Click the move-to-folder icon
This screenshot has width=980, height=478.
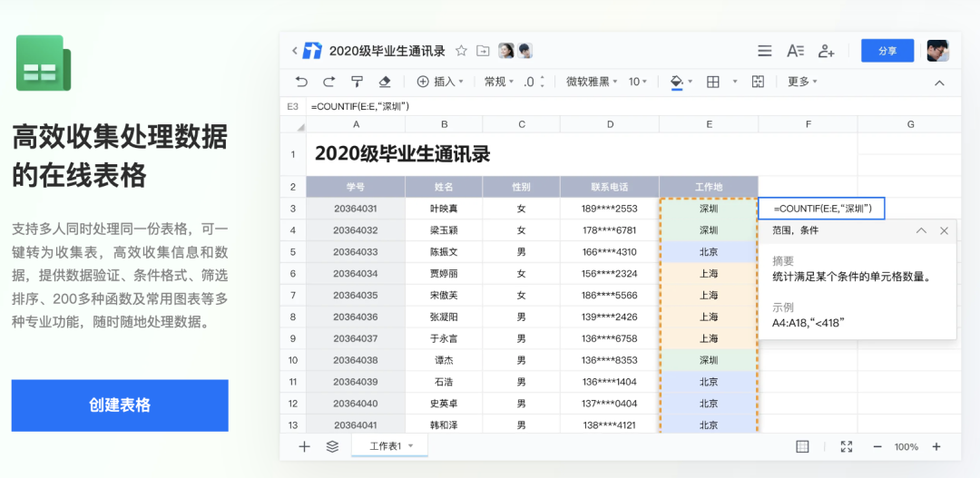click(483, 51)
